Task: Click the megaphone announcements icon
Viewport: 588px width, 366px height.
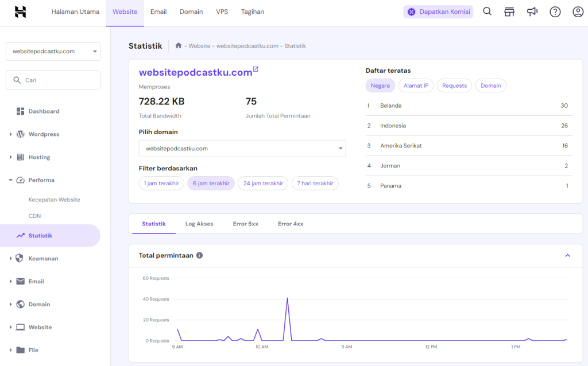Action: tap(532, 11)
